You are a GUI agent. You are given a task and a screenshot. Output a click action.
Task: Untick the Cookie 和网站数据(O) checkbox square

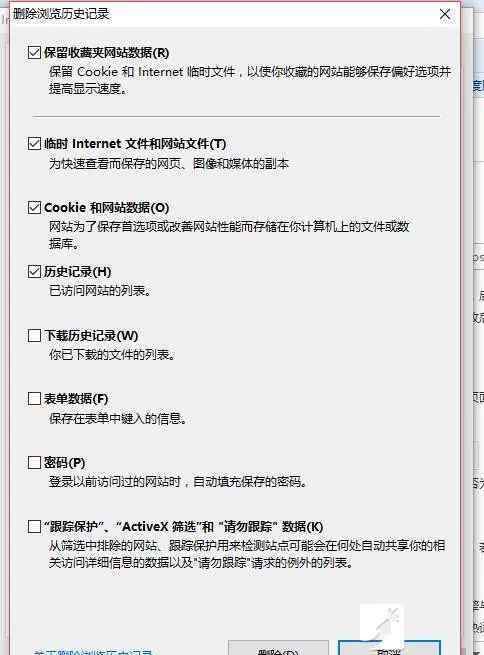click(x=34, y=208)
